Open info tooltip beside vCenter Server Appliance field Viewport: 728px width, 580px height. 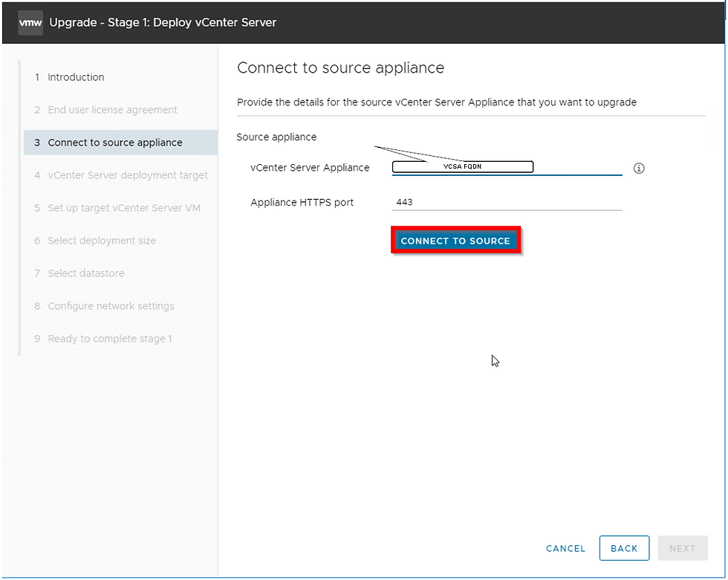pos(639,169)
